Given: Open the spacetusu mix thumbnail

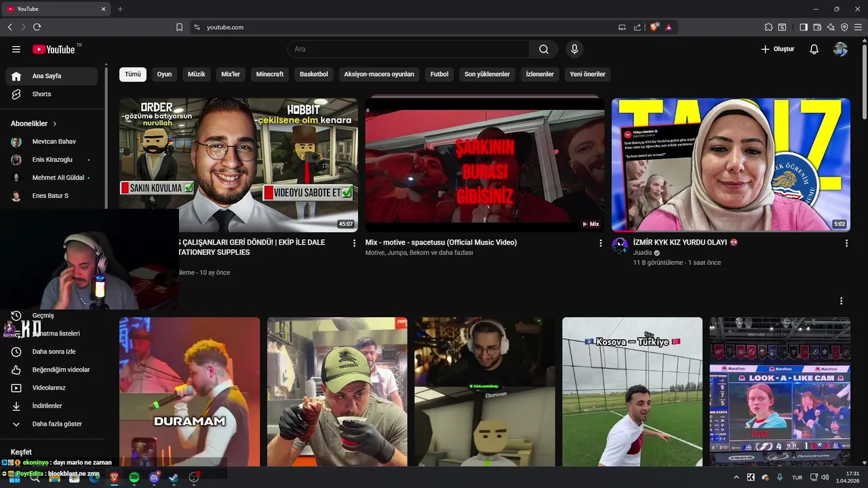Looking at the screenshot, I should [485, 165].
